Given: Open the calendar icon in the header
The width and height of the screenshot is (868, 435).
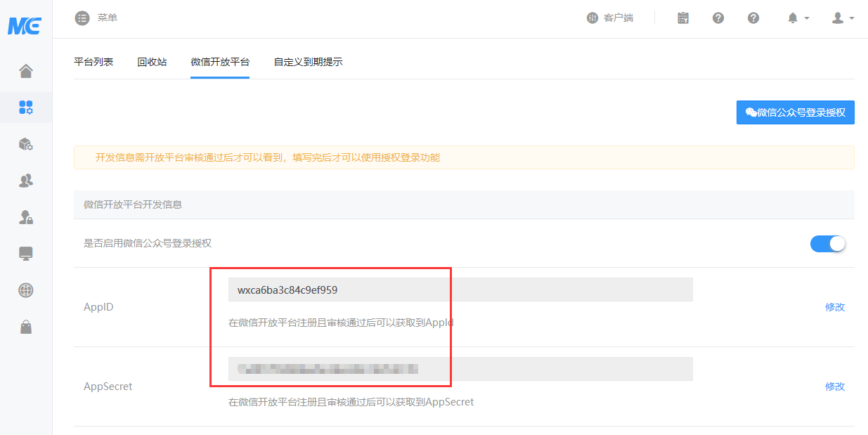Looking at the screenshot, I should (683, 18).
